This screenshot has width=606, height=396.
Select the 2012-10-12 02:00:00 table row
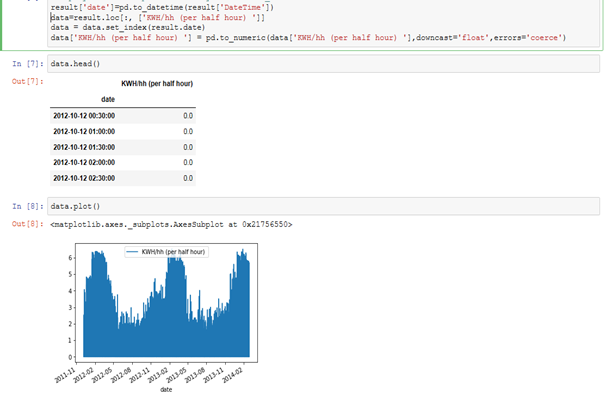pyautogui.click(x=123, y=163)
